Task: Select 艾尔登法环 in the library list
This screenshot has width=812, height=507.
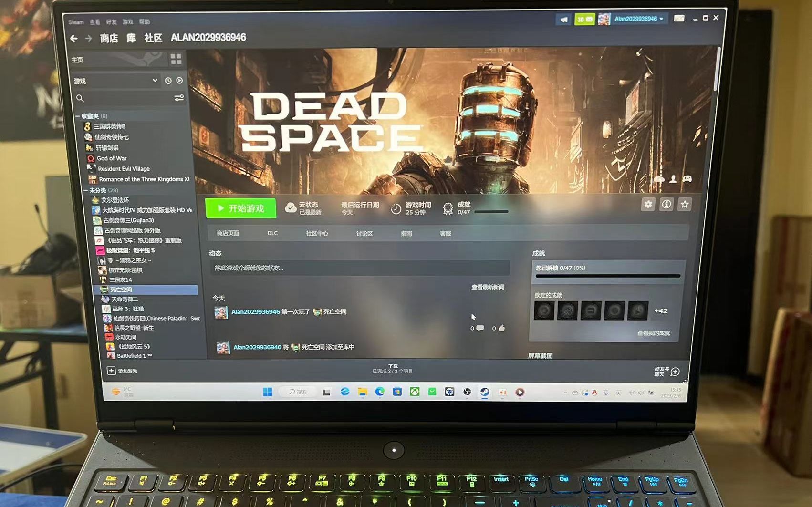Action: click(115, 200)
